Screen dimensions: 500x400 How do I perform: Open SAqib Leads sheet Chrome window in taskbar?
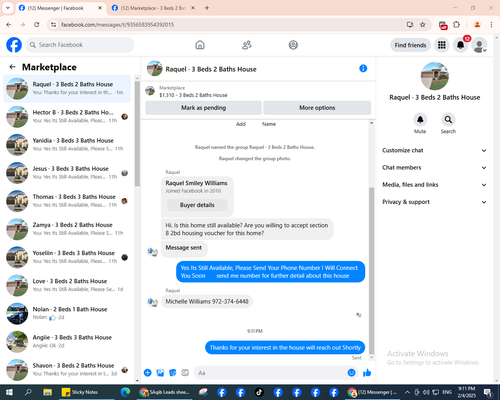click(165, 392)
